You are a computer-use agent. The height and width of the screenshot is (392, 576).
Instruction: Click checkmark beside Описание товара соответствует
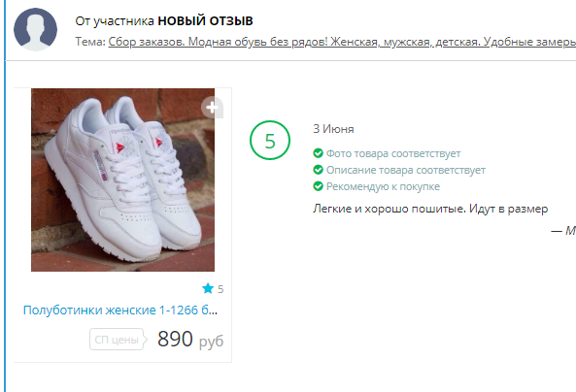click(319, 170)
